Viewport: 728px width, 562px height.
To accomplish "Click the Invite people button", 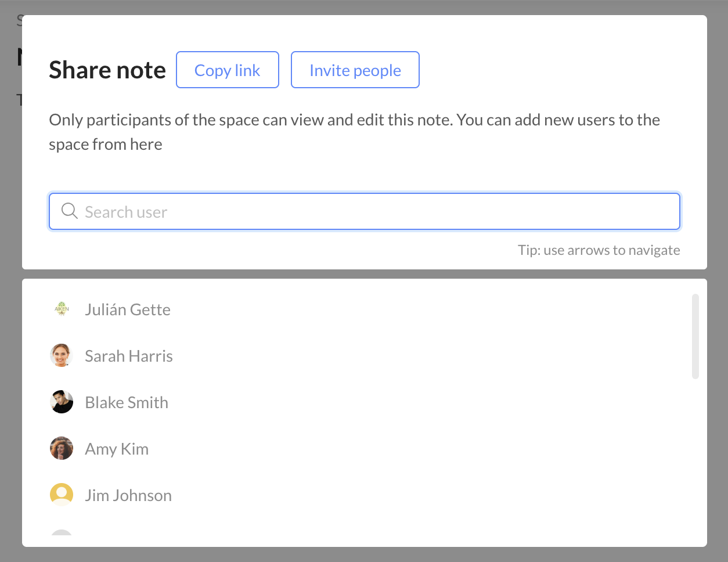I will (x=355, y=70).
